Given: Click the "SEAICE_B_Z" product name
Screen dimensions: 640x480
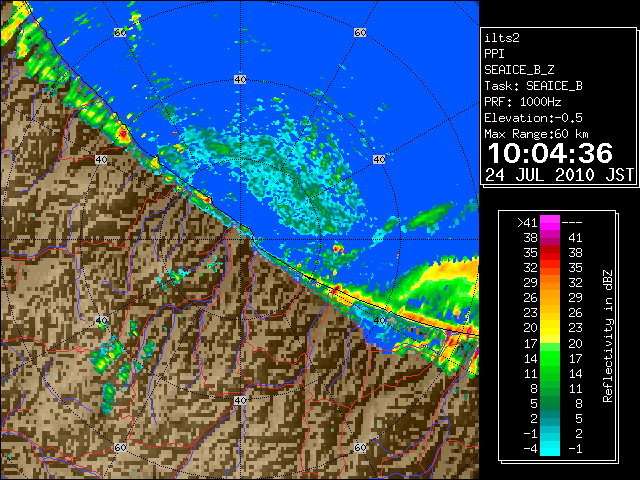Looking at the screenshot, I should (519, 70).
